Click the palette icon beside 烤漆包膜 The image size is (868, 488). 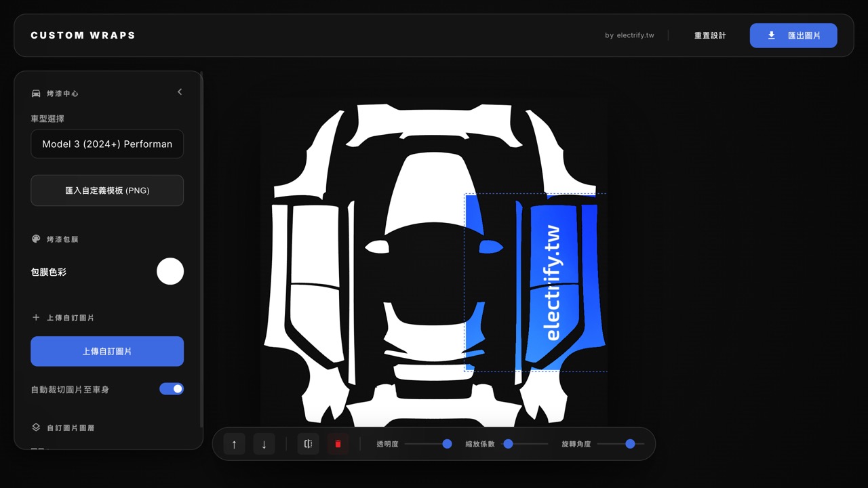click(37, 239)
